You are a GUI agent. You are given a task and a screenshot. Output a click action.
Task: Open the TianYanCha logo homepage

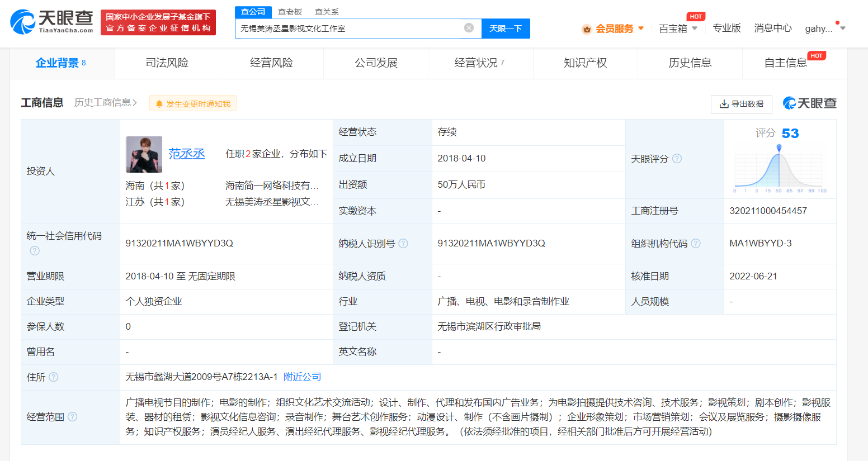(x=52, y=22)
